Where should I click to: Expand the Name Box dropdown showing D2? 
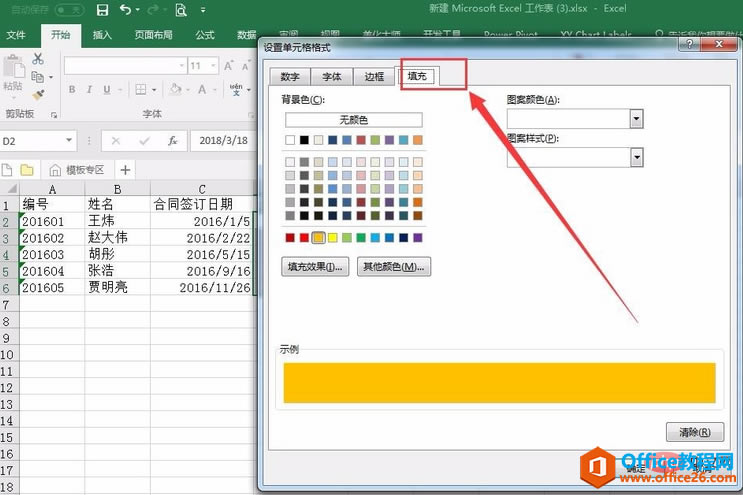point(69,141)
